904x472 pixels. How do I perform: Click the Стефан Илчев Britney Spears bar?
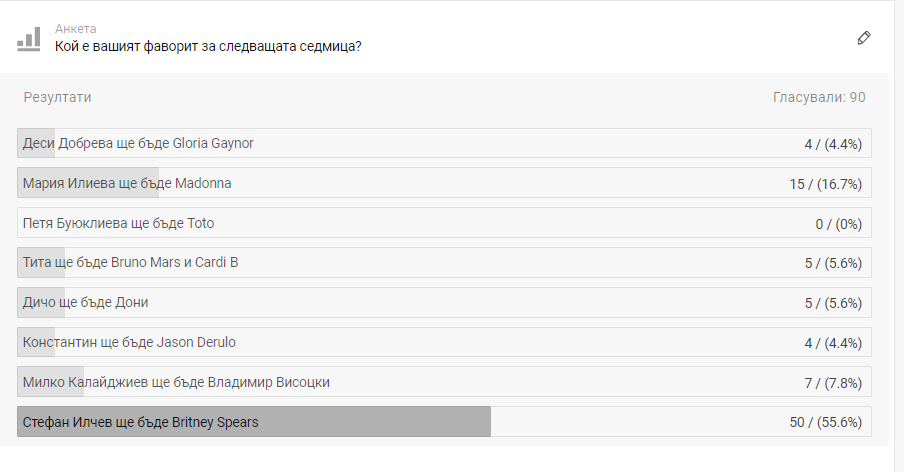(x=254, y=422)
